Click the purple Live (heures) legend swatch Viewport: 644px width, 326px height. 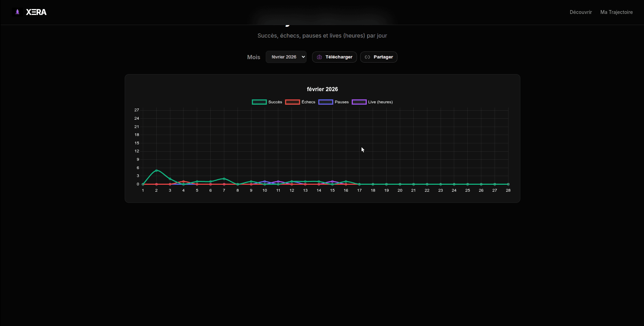pyautogui.click(x=359, y=102)
